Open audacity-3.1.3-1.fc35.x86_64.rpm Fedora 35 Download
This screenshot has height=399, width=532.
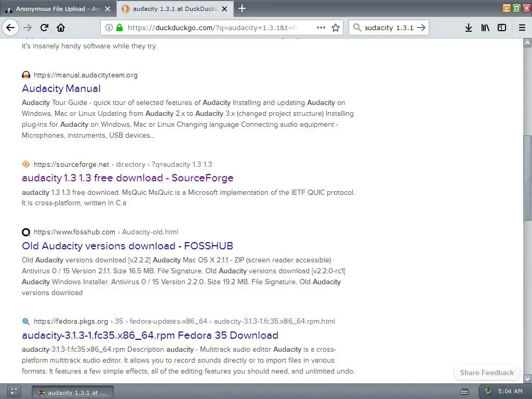[150, 335]
